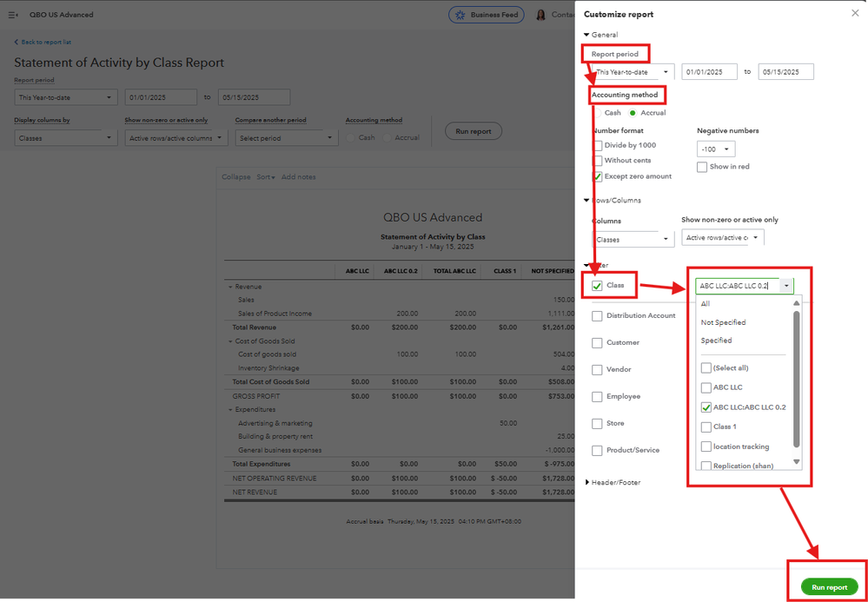
Task: Enable Show in red checkbox
Action: pyautogui.click(x=702, y=167)
